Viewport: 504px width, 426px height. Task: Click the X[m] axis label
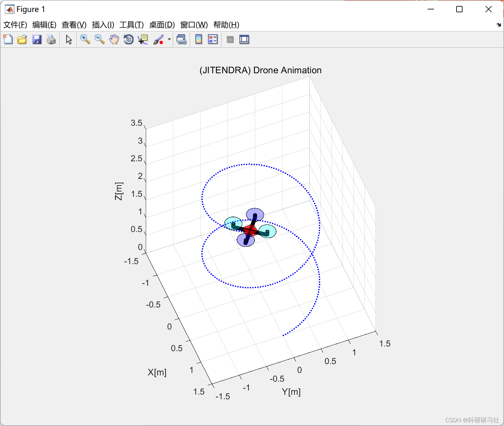click(157, 372)
